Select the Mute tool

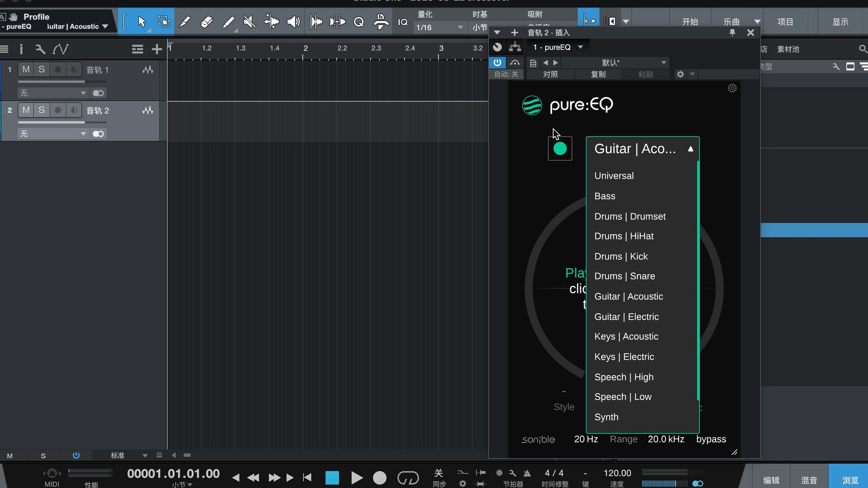tap(250, 22)
